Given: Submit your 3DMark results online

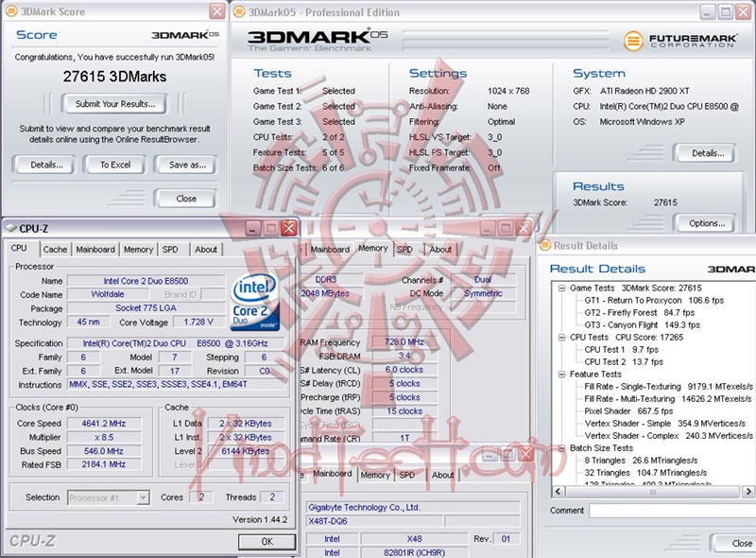Looking at the screenshot, I should tap(114, 104).
